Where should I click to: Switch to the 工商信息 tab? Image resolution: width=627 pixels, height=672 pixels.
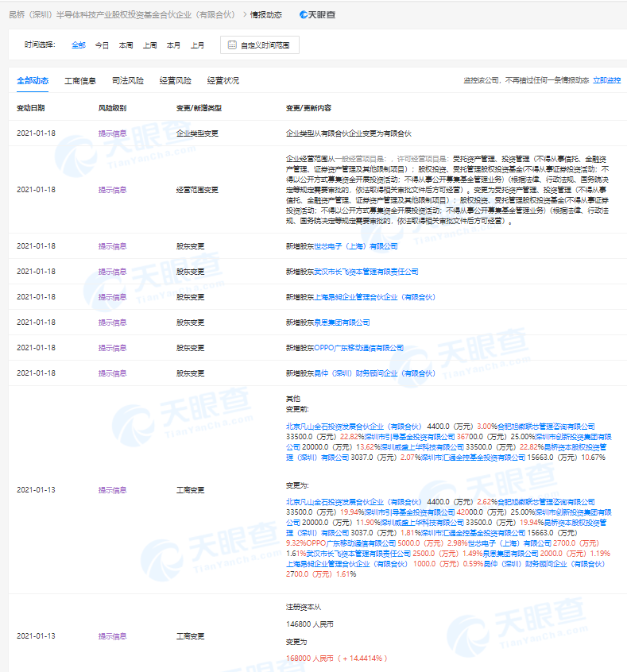(80, 80)
